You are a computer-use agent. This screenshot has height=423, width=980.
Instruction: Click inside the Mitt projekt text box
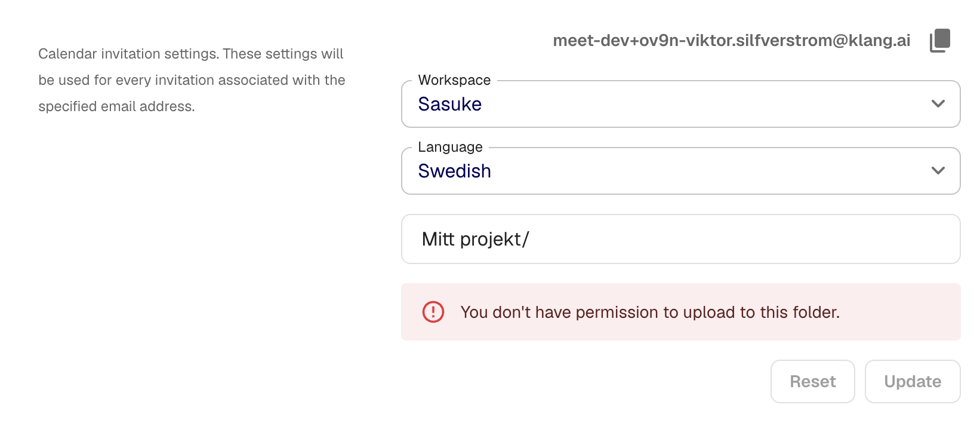(537, 238)
